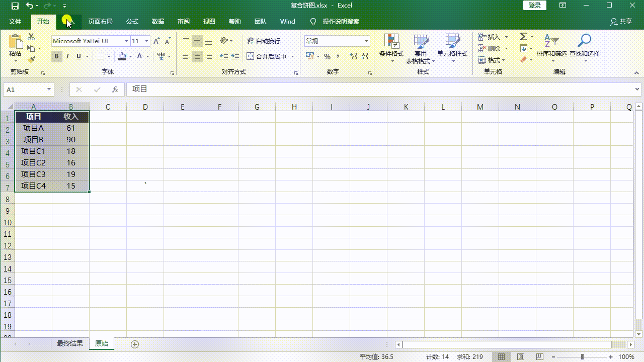Click the orientation text angle icon

click(224, 41)
